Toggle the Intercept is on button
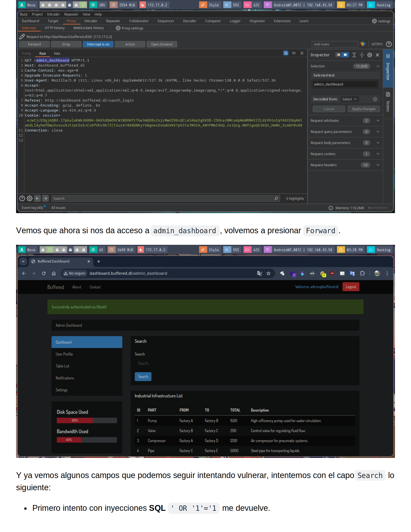Screen dimensions: 411x532 pos(98,44)
